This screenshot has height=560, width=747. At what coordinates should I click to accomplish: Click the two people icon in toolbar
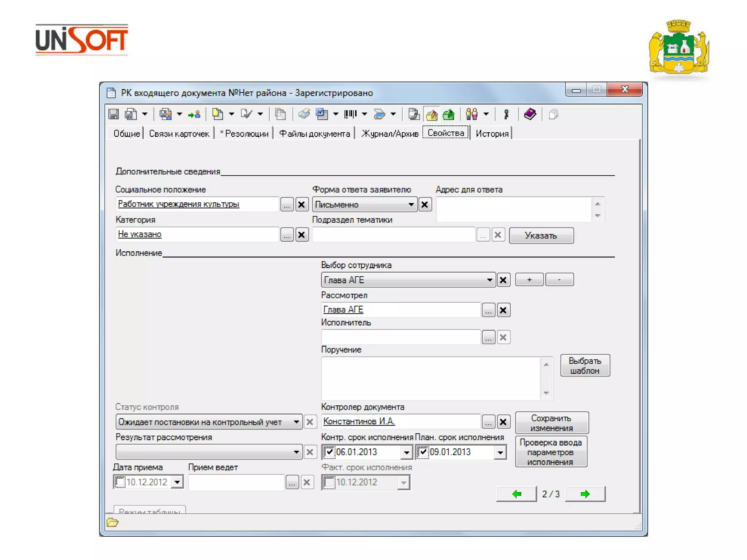click(x=471, y=114)
